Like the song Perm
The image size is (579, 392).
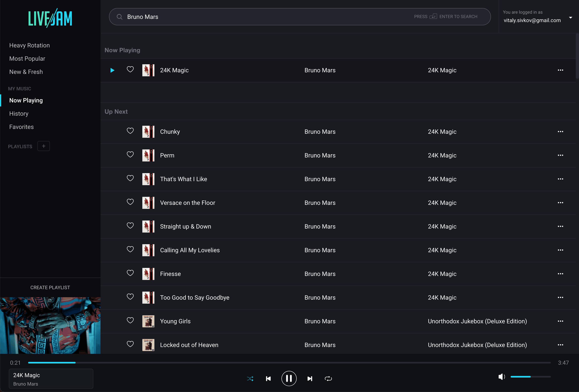[130, 155]
